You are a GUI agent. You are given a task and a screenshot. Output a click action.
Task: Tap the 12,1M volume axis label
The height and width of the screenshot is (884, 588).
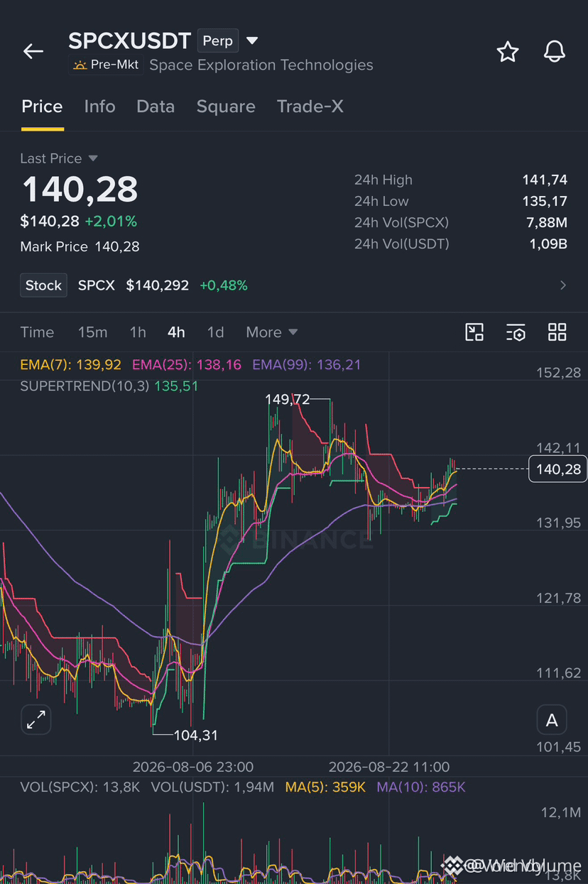(x=561, y=812)
